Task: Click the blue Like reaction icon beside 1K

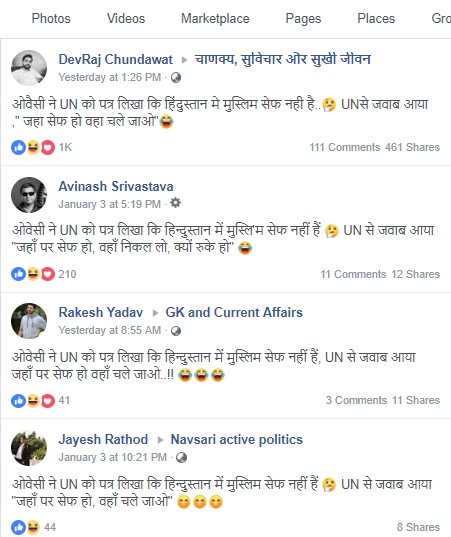Action: coord(18,148)
